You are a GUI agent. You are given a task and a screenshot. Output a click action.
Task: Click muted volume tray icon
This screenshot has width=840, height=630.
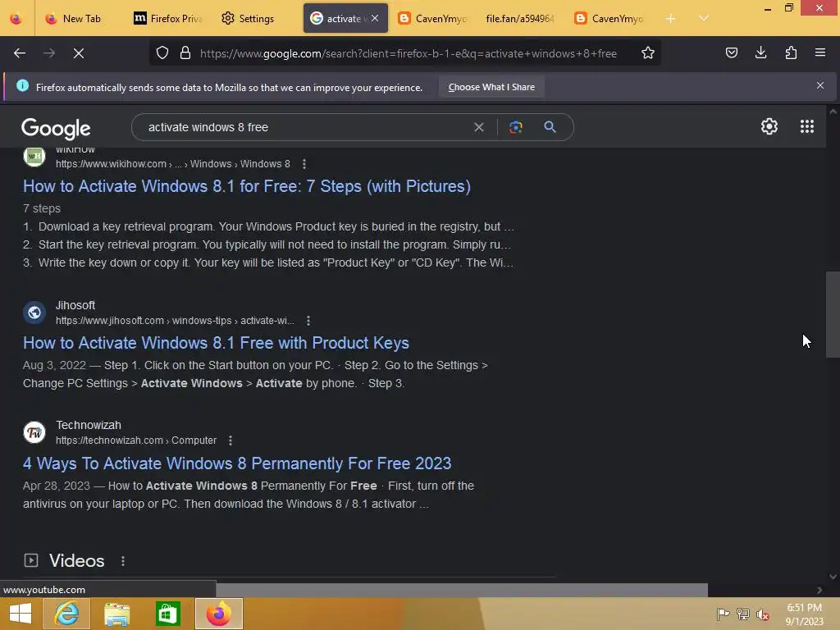point(763,614)
